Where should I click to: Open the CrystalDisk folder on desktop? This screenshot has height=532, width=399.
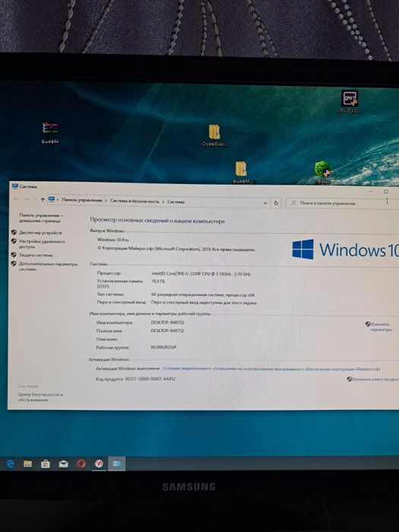(214, 136)
